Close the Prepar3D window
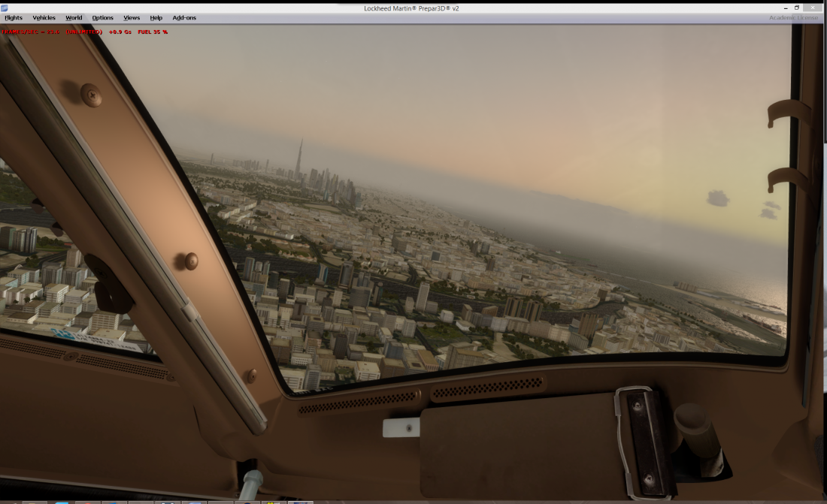 [x=812, y=8]
